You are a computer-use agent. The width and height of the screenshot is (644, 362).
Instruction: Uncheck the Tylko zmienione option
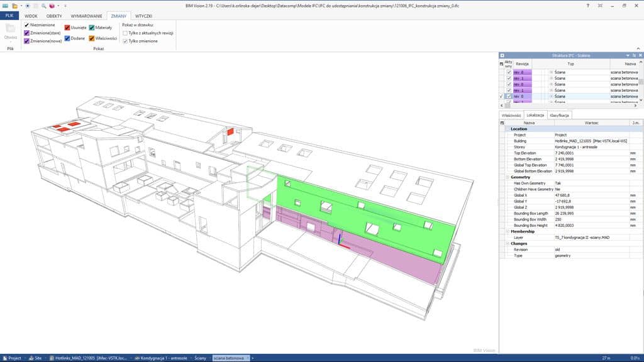click(x=125, y=41)
